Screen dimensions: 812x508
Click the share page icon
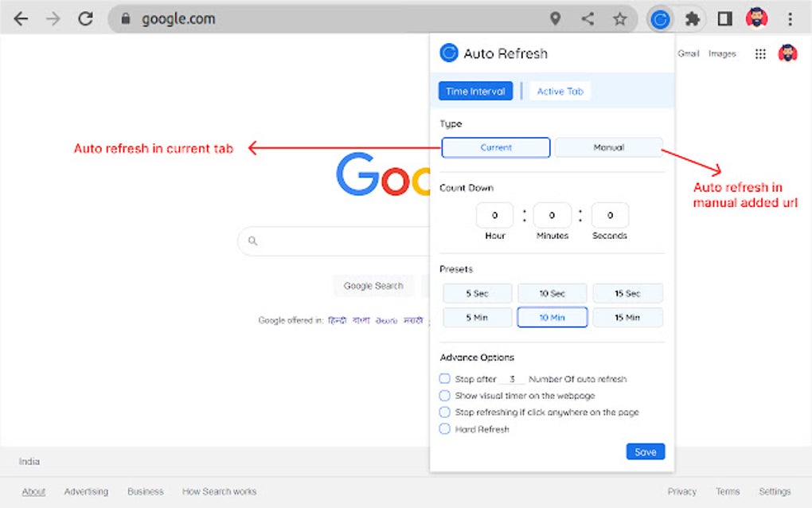pyautogui.click(x=588, y=19)
